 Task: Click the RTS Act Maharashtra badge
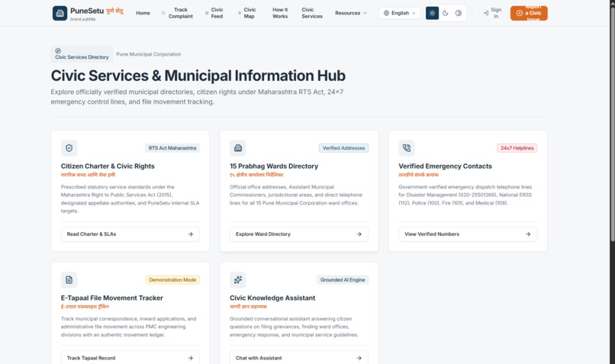point(172,148)
